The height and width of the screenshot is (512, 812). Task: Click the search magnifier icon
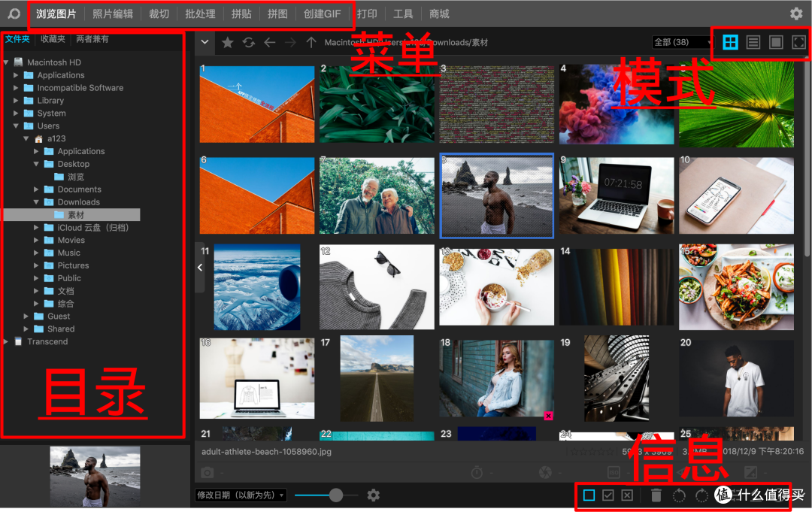(14, 14)
